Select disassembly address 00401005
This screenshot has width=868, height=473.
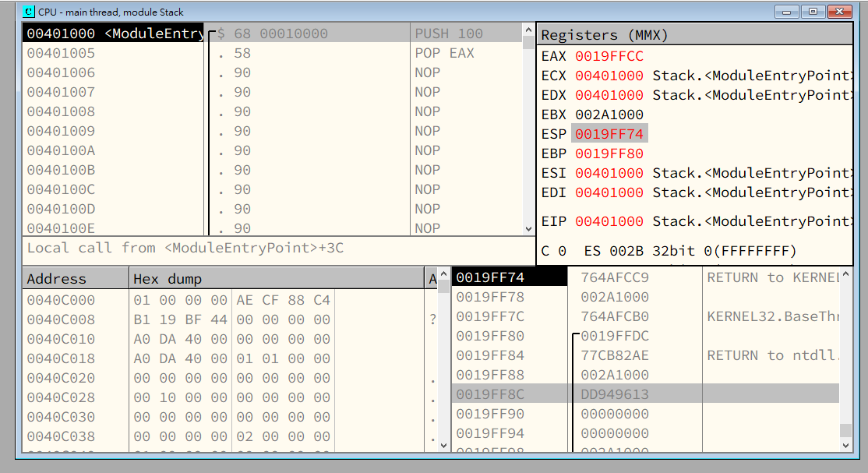61,53
